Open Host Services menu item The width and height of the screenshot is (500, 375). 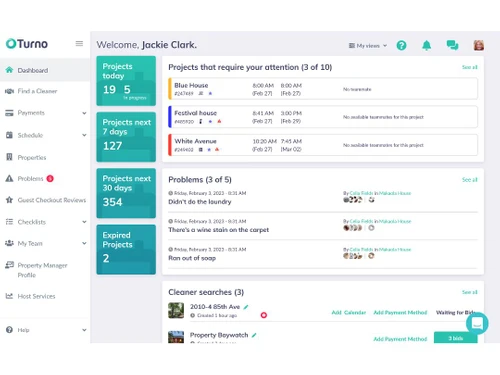click(36, 296)
